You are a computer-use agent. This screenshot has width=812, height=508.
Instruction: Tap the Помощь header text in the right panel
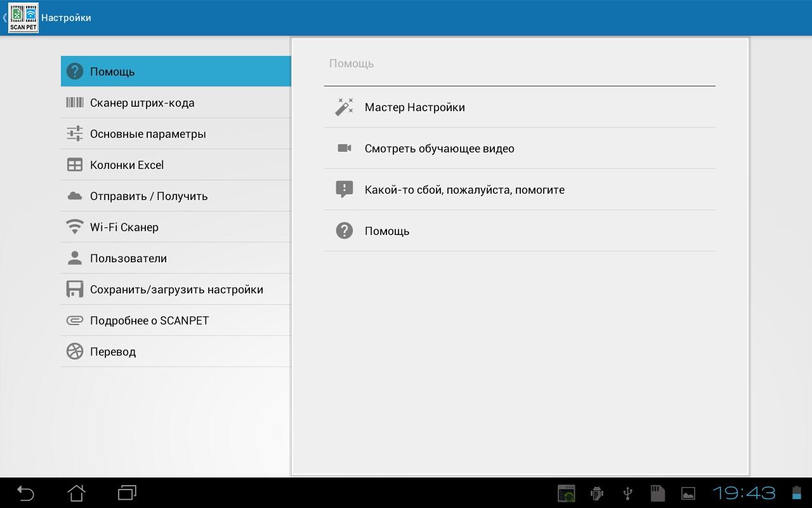click(351, 63)
